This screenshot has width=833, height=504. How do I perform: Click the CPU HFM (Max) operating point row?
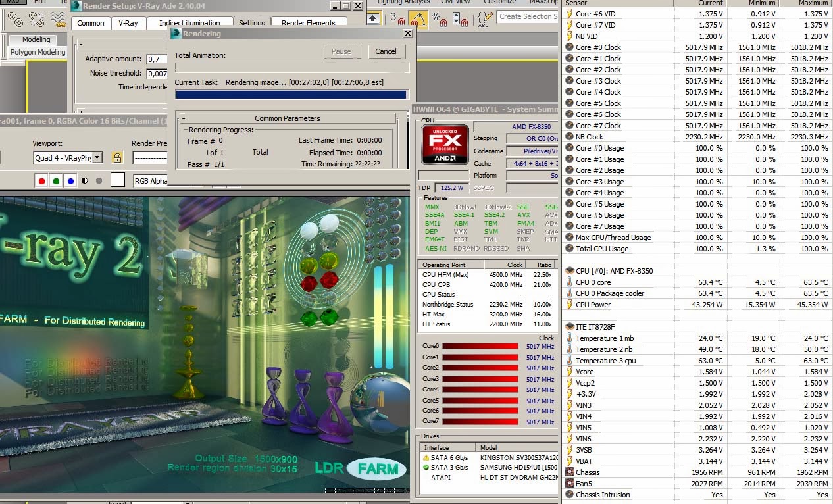[x=488, y=274]
